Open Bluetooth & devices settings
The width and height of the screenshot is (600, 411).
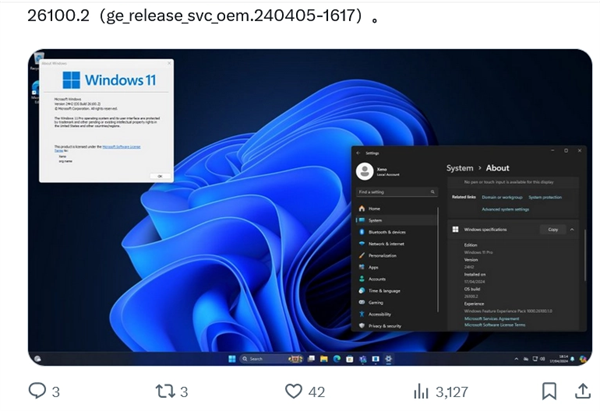pos(396,232)
